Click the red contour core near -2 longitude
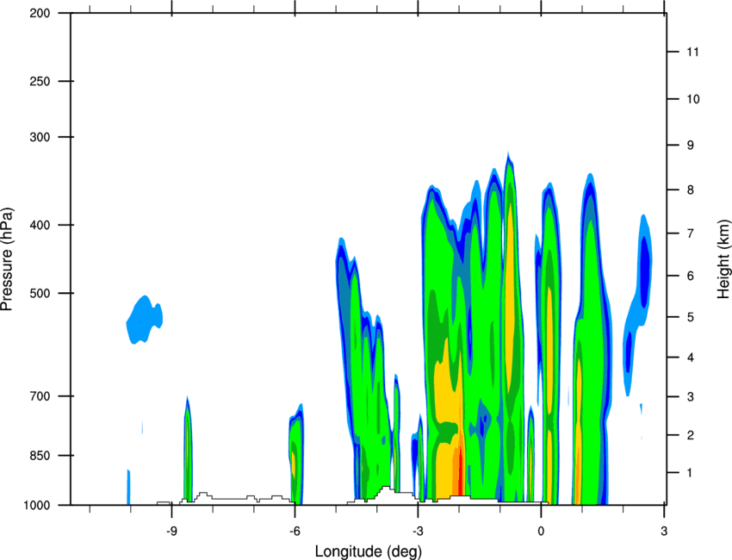Viewport: 732px width, 560px height. (461, 470)
